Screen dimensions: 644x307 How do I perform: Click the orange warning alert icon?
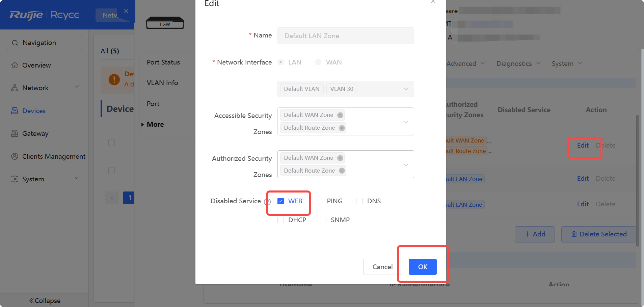point(114,80)
